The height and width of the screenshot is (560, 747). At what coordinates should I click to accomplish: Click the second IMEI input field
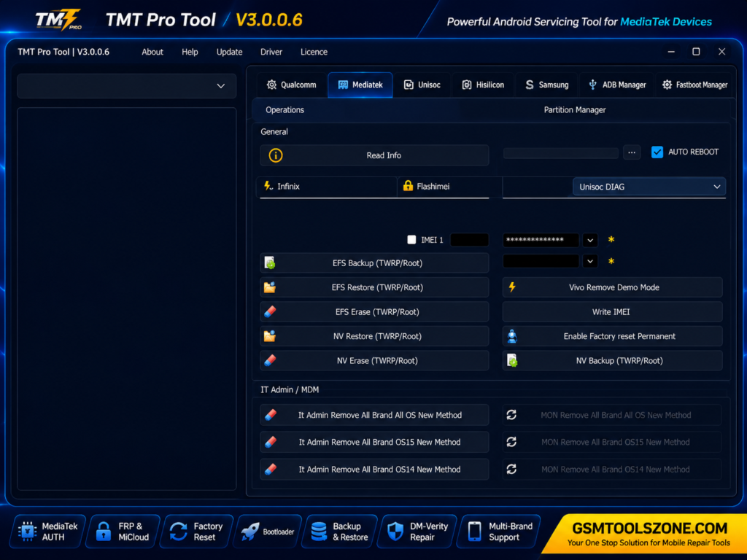541,261
